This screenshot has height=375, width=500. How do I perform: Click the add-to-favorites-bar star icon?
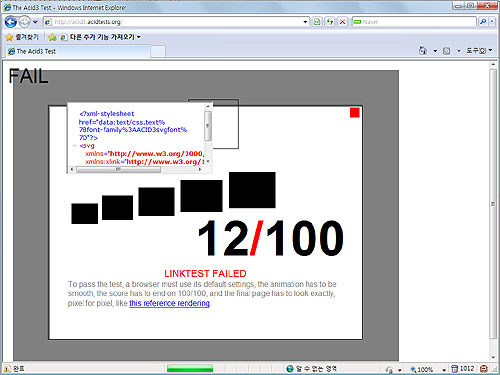(52, 37)
